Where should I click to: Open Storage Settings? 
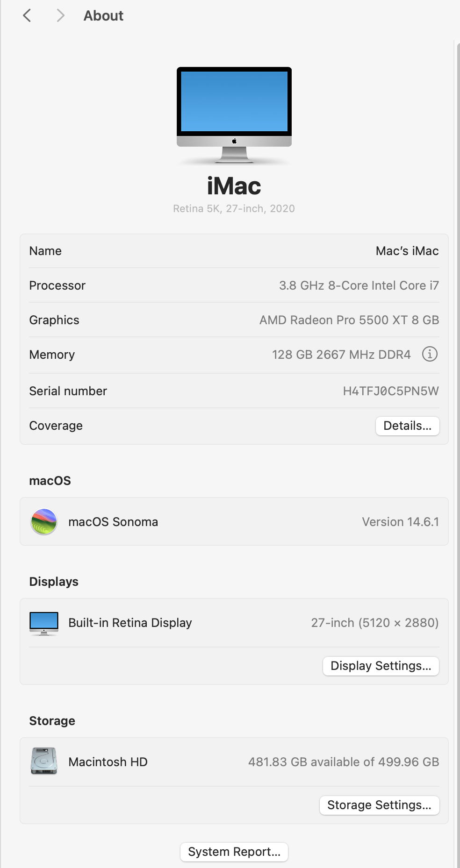click(x=379, y=805)
